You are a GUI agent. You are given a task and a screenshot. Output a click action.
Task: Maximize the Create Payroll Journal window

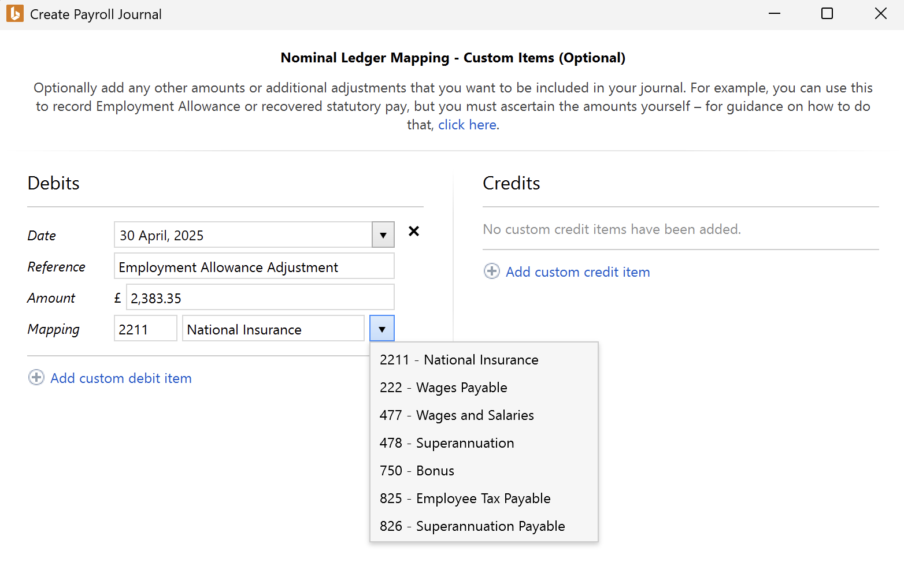827,13
